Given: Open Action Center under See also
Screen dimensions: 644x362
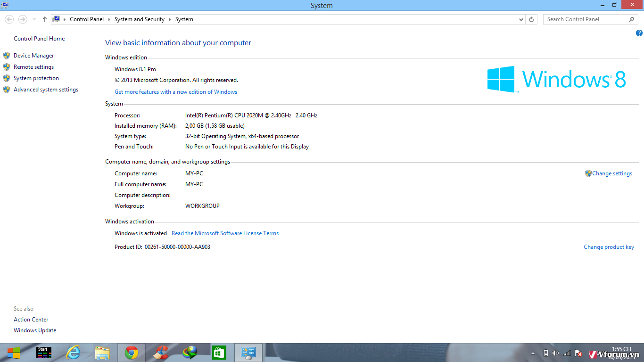Looking at the screenshot, I should [31, 320].
